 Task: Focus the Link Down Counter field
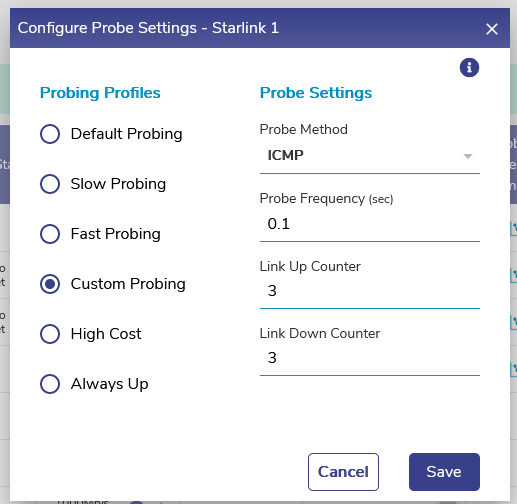pyautogui.click(x=370, y=358)
